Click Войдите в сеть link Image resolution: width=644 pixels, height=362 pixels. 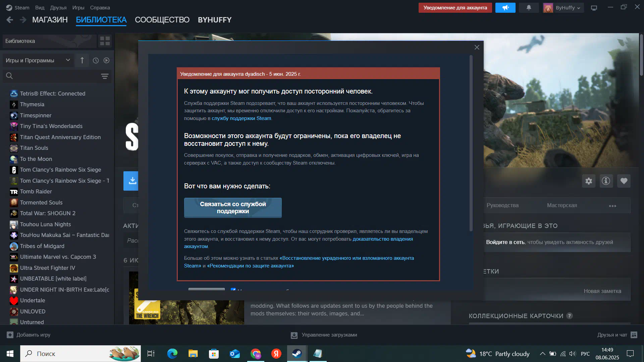(x=505, y=242)
